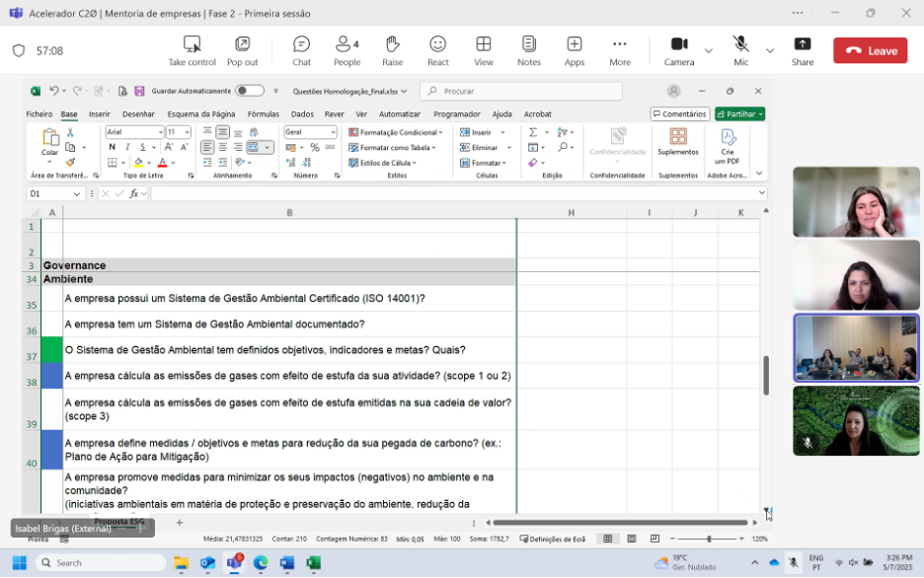The width and height of the screenshot is (924, 578).
Task: Open the Apps panel
Action: coord(575,50)
